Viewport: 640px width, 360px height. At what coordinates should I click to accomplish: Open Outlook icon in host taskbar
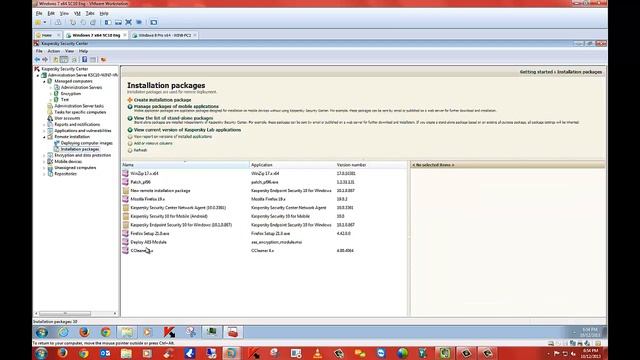click(x=105, y=353)
